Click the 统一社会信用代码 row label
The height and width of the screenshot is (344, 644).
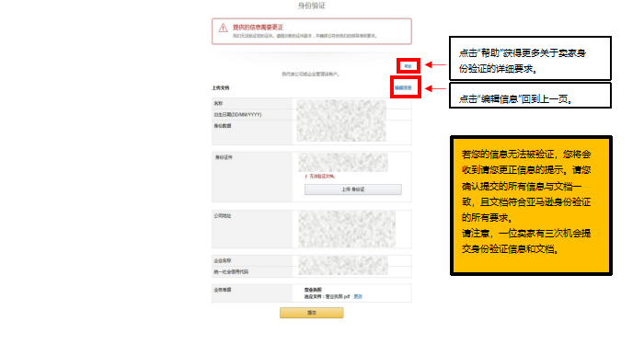click(231, 271)
